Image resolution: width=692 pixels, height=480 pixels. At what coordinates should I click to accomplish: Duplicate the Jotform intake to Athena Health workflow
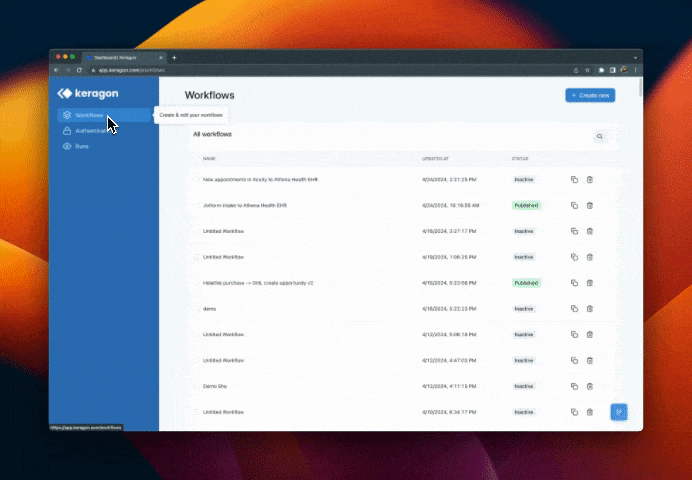574,205
